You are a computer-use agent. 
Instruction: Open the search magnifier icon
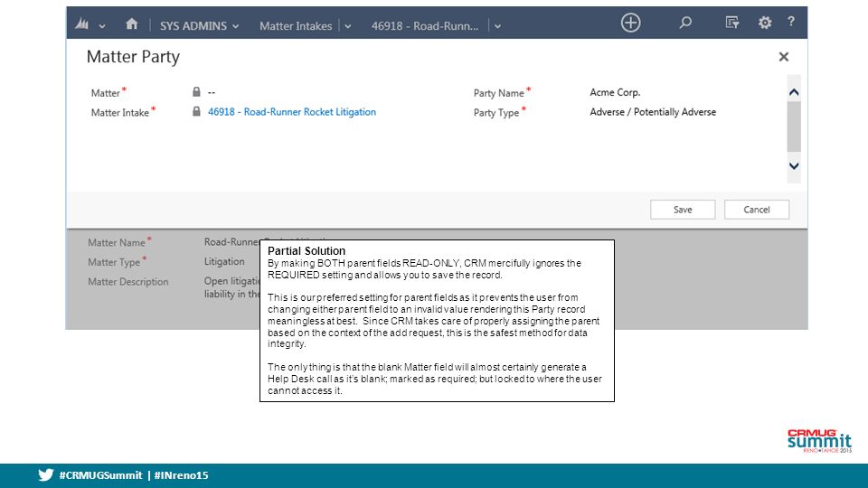click(x=685, y=23)
